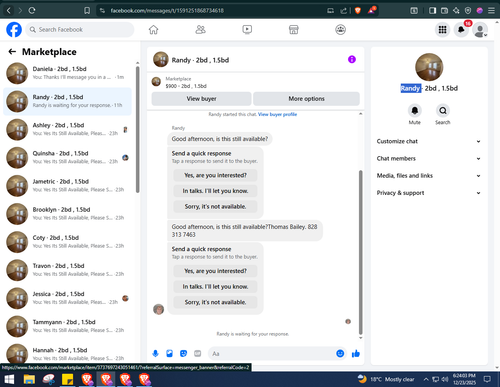
Task: Open the Friends icon in top navigation
Action: coord(200,30)
